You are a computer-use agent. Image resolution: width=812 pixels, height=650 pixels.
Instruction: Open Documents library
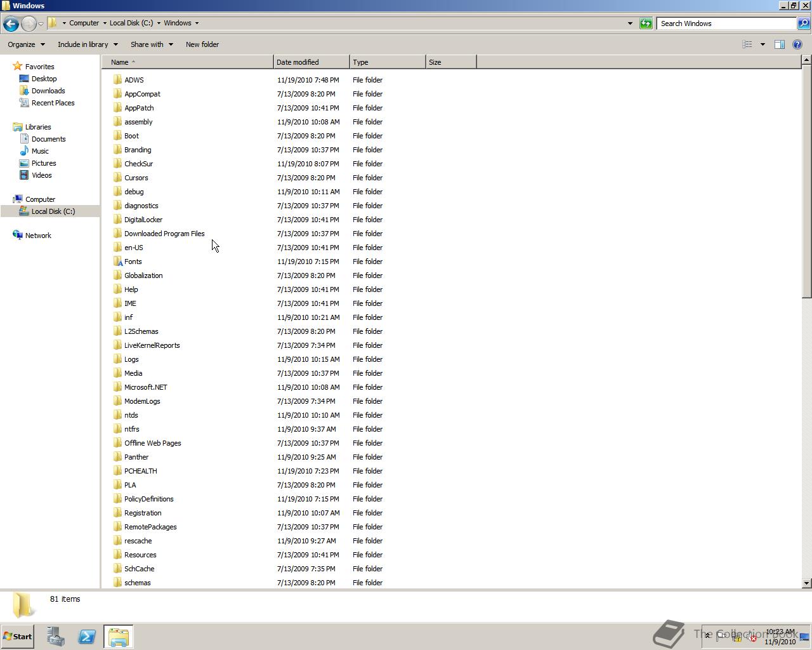click(x=48, y=139)
